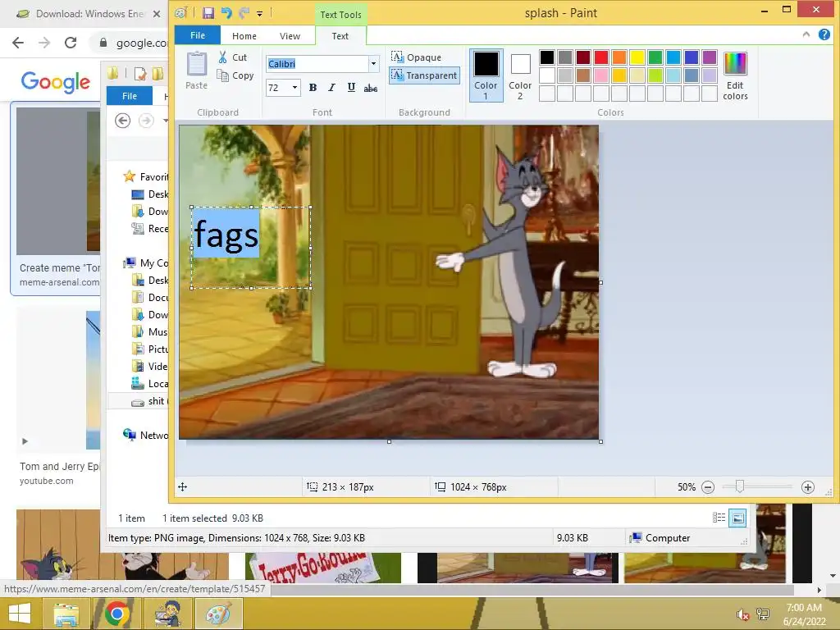Close the Chrome Download tab
840x630 pixels.
tap(157, 14)
